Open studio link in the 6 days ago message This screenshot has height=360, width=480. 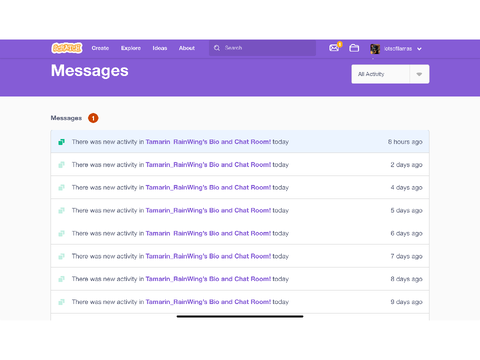click(x=208, y=233)
